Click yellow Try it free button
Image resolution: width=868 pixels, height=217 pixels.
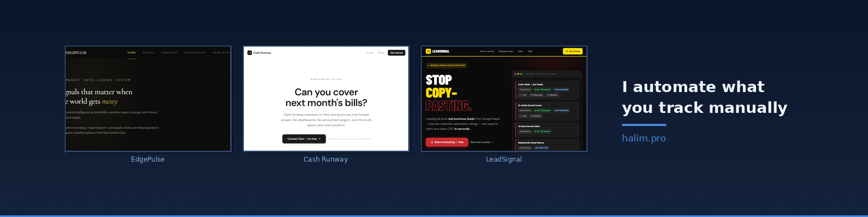click(x=573, y=52)
